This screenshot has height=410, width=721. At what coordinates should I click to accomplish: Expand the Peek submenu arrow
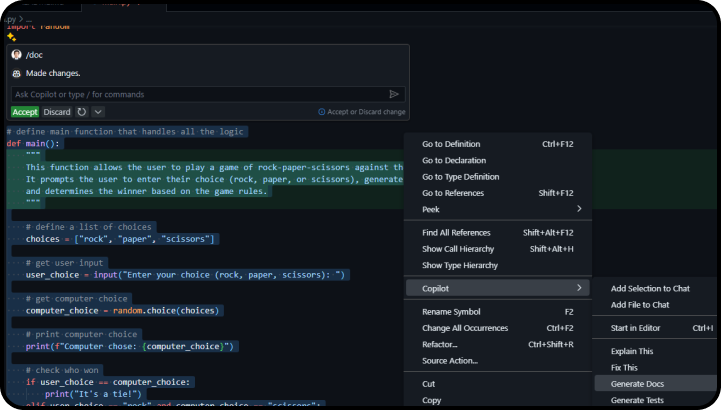click(x=579, y=209)
